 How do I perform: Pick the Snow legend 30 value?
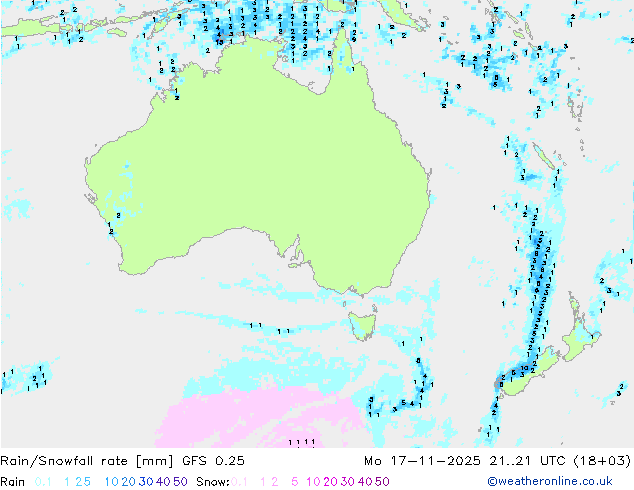(348, 482)
